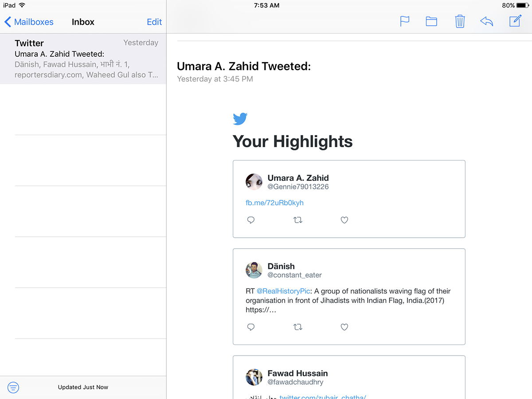The height and width of the screenshot is (399, 532).
Task: Check the Wi-Fi status icon
Action: (22, 5)
